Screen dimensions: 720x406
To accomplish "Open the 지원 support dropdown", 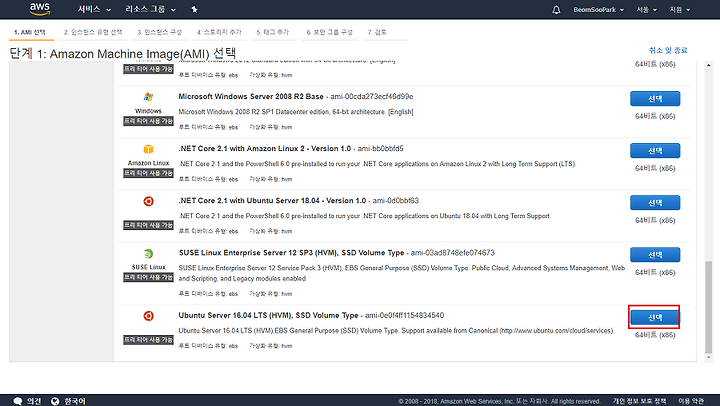I will coord(680,9).
